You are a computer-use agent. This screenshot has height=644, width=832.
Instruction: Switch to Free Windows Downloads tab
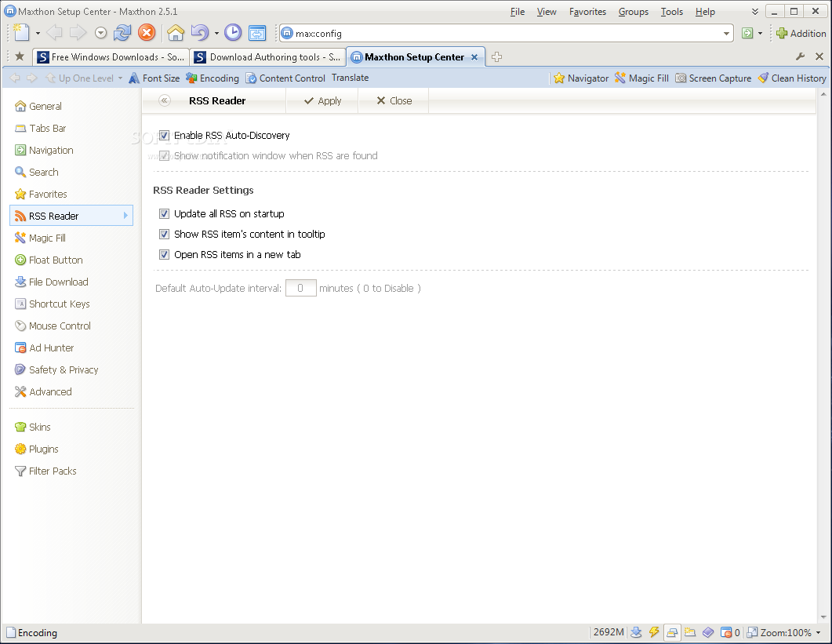click(111, 57)
